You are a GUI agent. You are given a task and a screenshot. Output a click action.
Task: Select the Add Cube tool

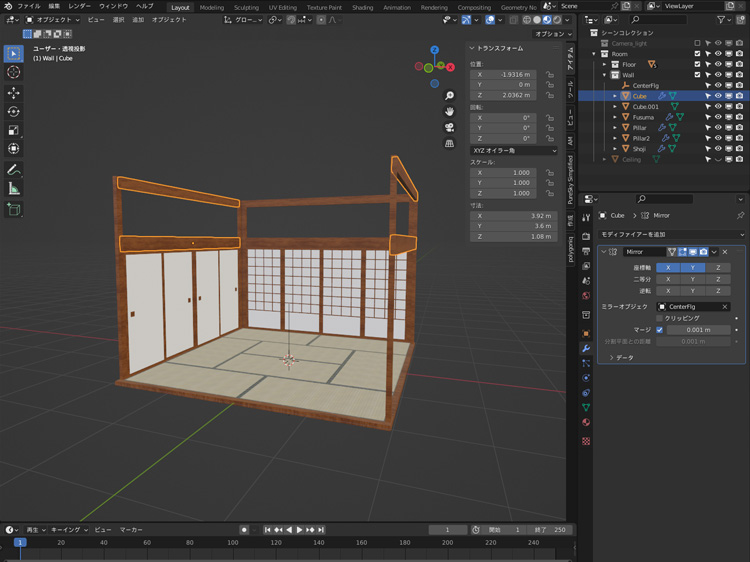click(14, 209)
